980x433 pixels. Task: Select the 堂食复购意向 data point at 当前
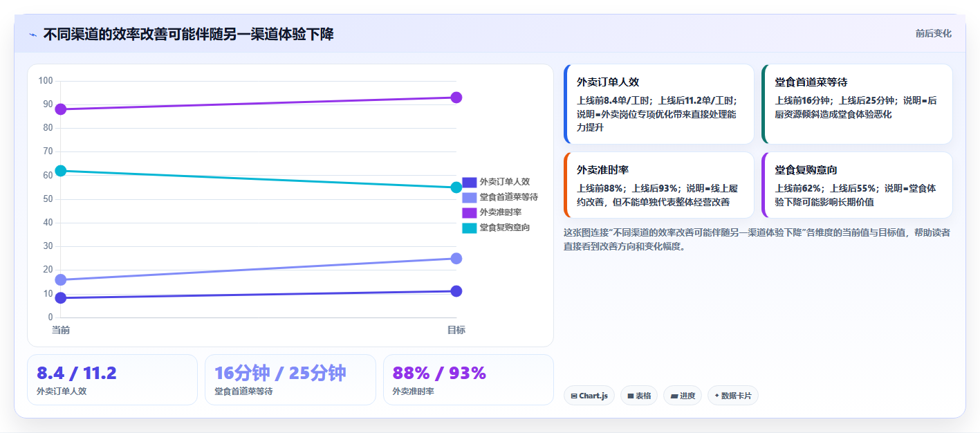61,171
